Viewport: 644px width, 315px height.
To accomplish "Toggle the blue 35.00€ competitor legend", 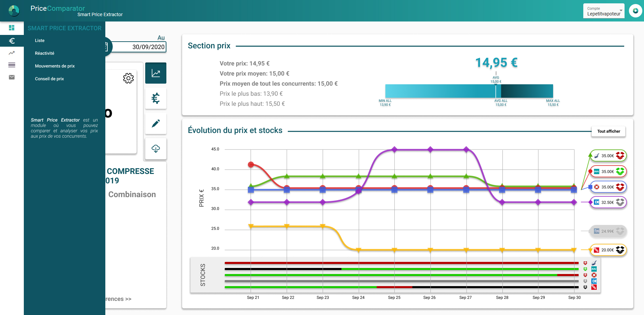I will click(608, 187).
